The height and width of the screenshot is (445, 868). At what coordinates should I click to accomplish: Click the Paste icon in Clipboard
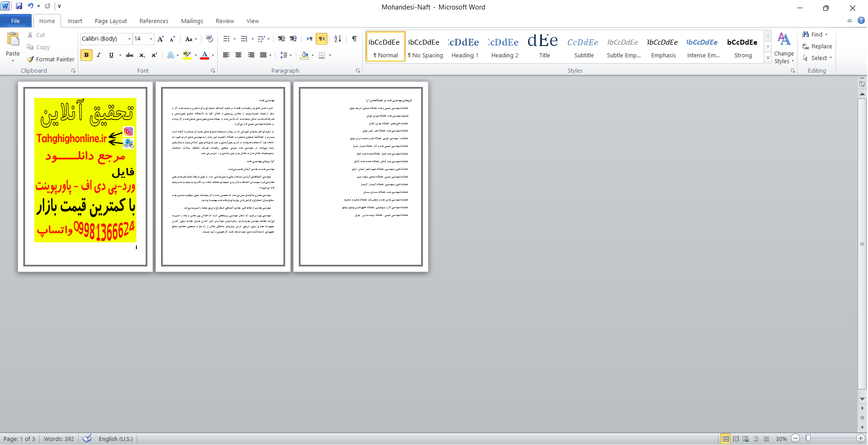[x=13, y=40]
